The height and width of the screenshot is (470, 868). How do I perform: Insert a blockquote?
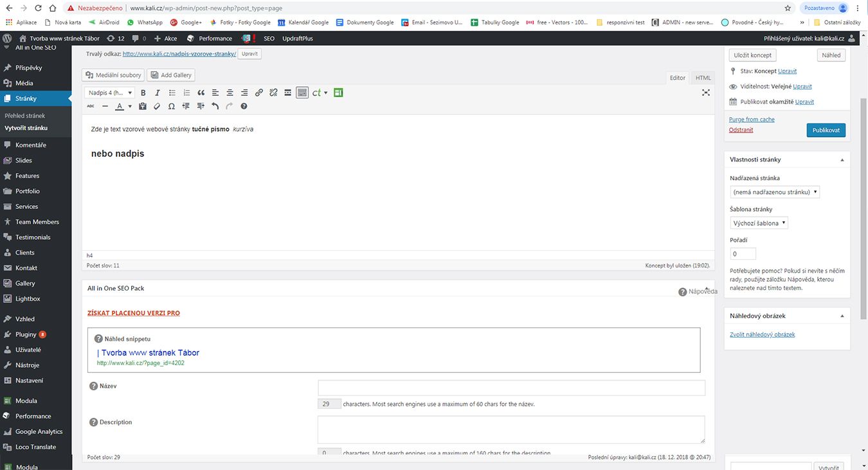click(201, 93)
